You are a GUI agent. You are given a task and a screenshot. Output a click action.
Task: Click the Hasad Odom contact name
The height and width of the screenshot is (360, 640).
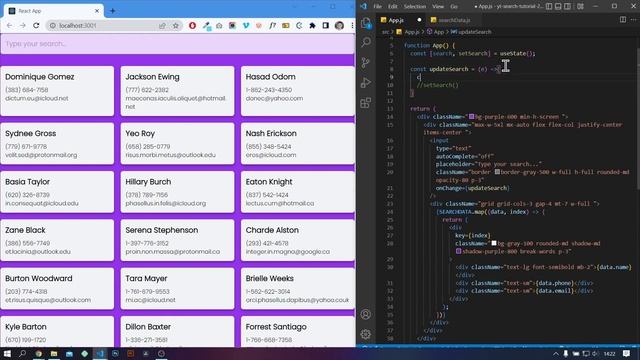coord(270,77)
